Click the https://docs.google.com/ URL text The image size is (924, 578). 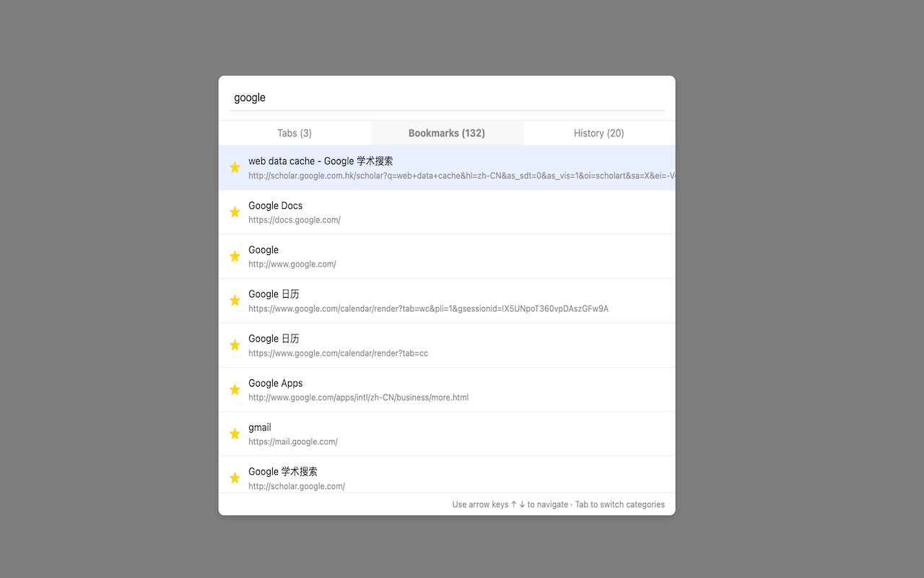click(295, 220)
